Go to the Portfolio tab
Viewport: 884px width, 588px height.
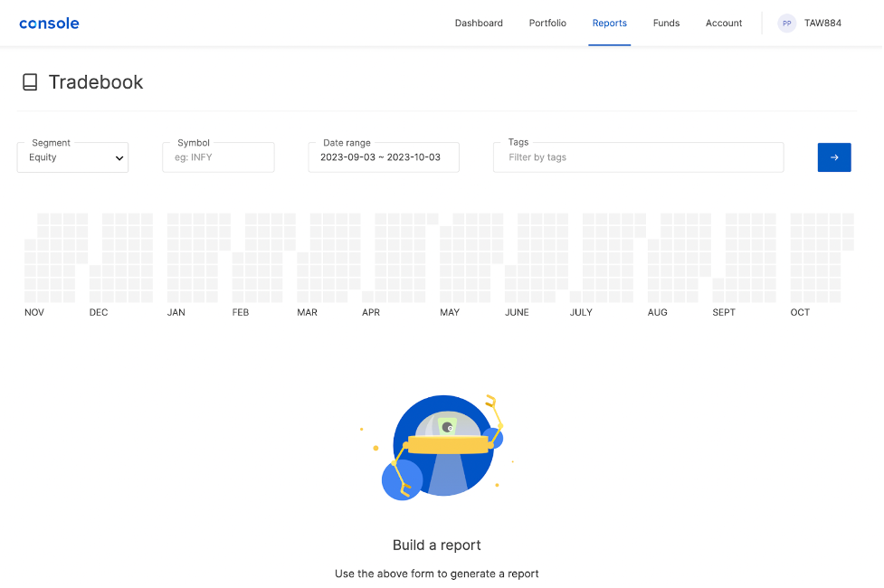(x=547, y=24)
